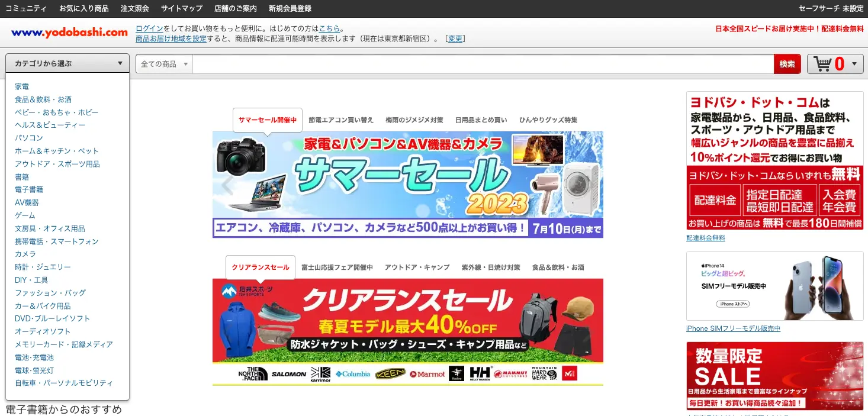Go to previous banner slide arrow
868x416 pixels.
pyautogui.click(x=226, y=185)
